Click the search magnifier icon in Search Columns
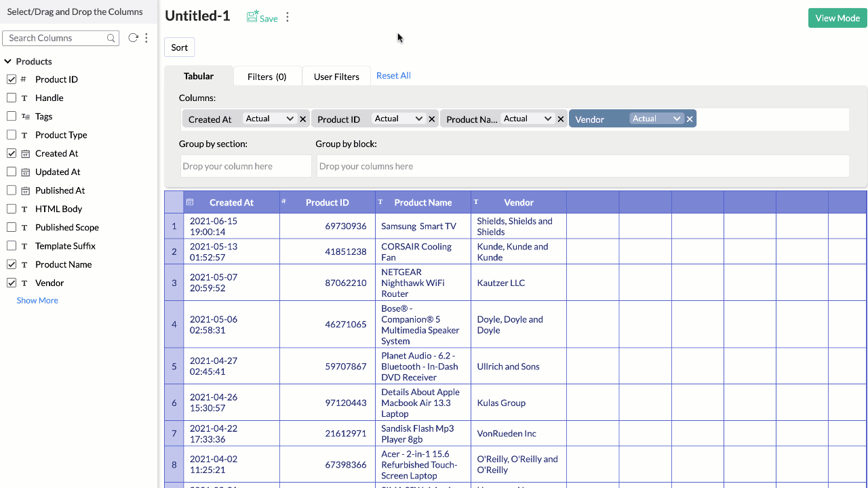Image resolution: width=868 pixels, height=488 pixels. 111,39
